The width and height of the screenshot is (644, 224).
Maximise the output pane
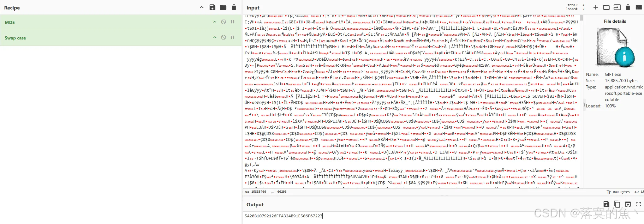point(639,204)
